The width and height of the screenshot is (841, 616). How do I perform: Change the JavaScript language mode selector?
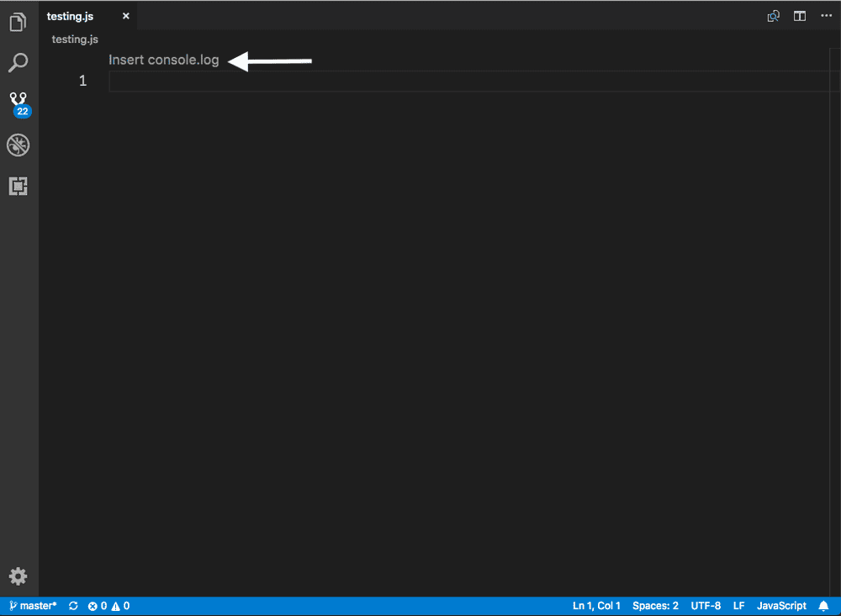click(781, 605)
